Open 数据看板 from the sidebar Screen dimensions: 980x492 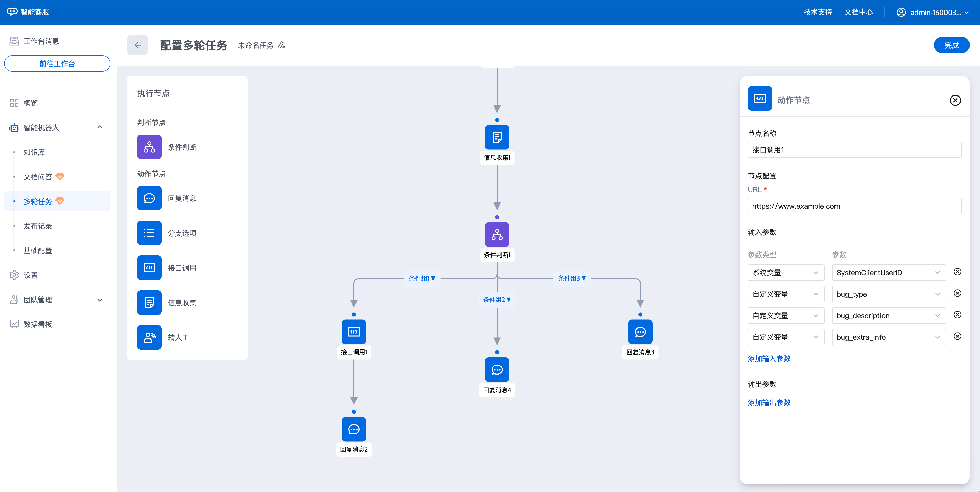[x=38, y=324]
